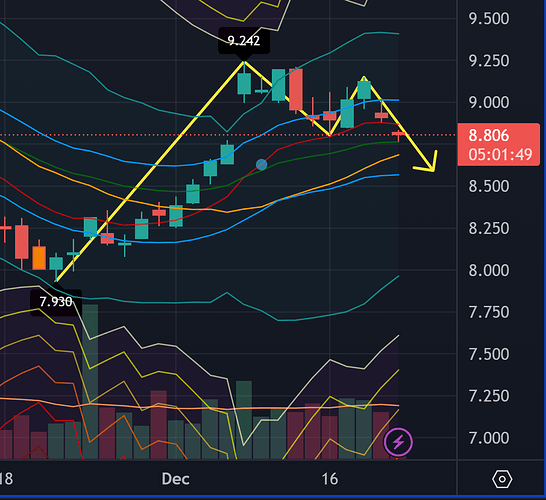The image size is (546, 500).
Task: Click the 8.500 price scale label
Action: click(489, 186)
